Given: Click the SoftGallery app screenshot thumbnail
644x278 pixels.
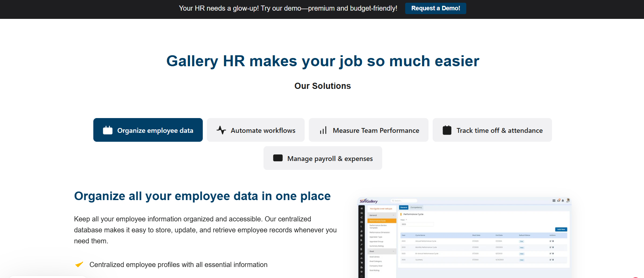Looking at the screenshot, I should click(465, 238).
